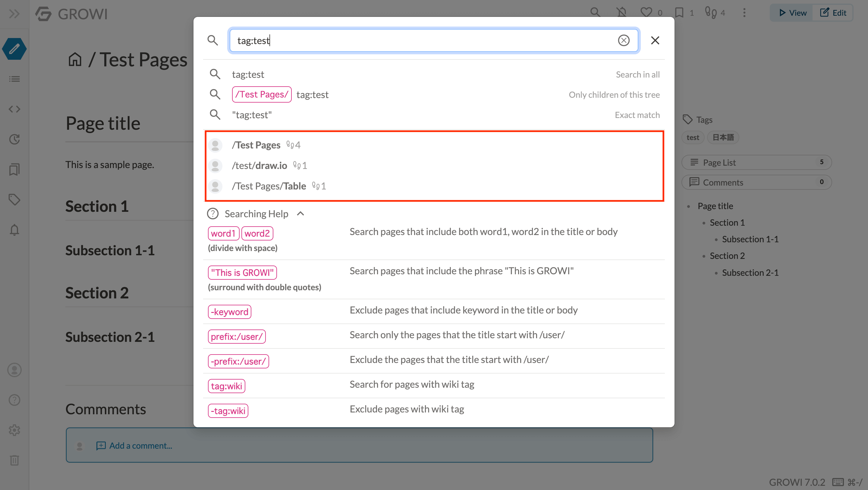Clear the search input field
868x490 pixels.
pos(624,40)
